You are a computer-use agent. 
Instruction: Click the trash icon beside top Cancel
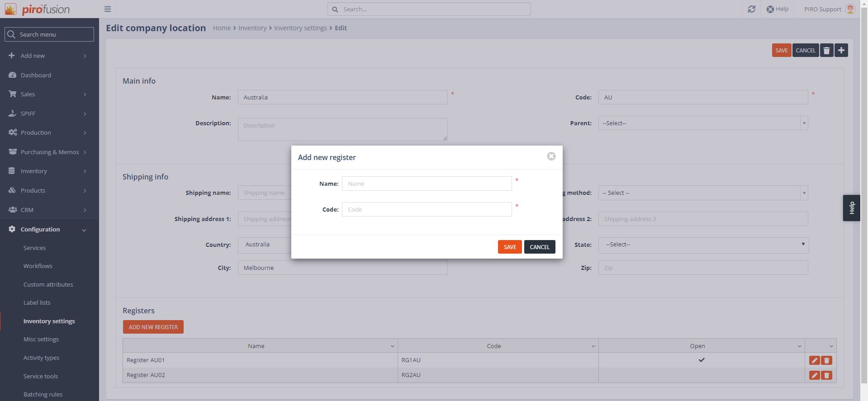[x=826, y=51]
